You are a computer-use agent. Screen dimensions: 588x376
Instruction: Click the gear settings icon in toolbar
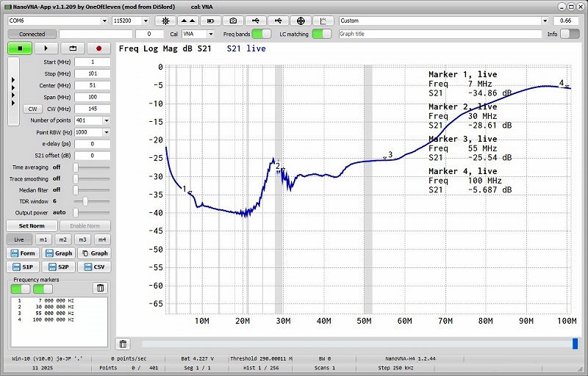point(165,21)
